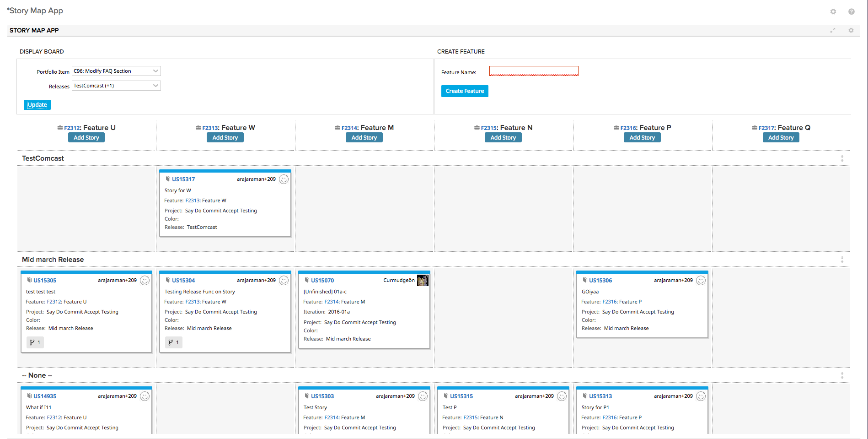The width and height of the screenshot is (868, 439).
Task: Focus the Feature Name input field
Action: [534, 71]
